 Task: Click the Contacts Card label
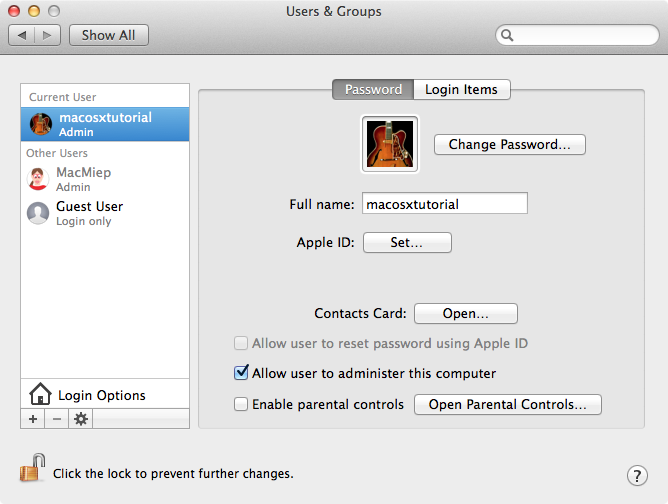click(x=360, y=314)
